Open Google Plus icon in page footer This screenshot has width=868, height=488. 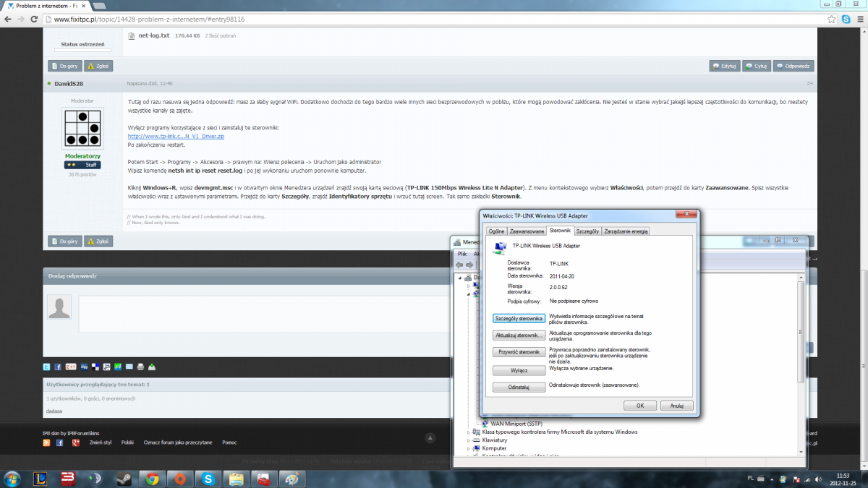[x=75, y=442]
